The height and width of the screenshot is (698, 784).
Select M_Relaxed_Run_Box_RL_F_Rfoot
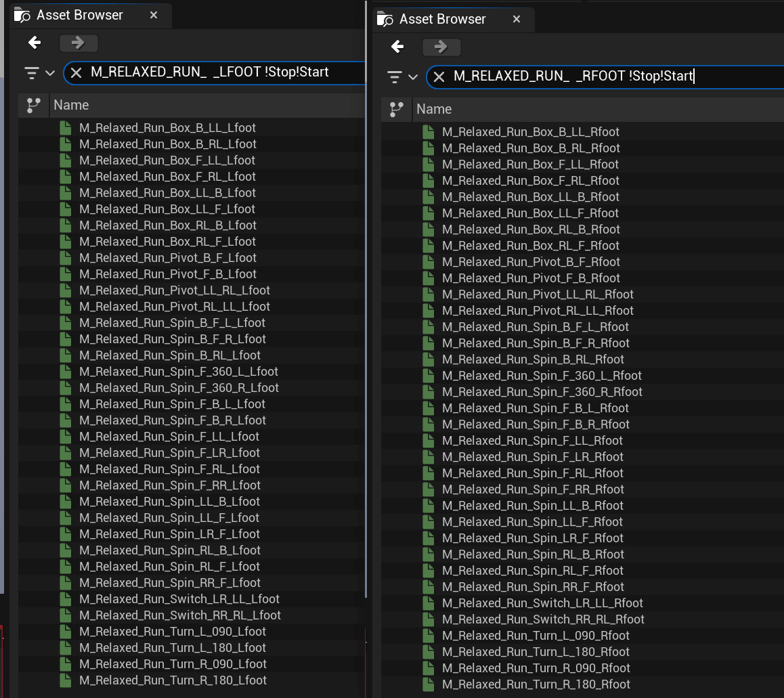tap(531, 246)
